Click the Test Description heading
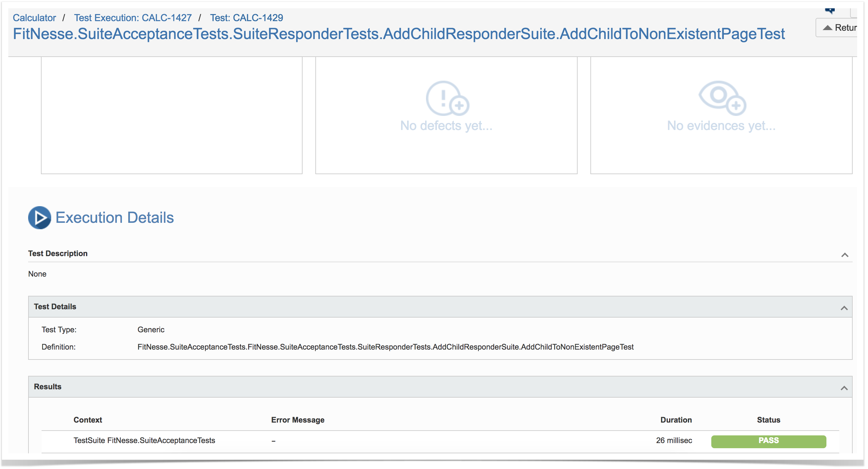The image size is (868, 469). pyautogui.click(x=58, y=254)
